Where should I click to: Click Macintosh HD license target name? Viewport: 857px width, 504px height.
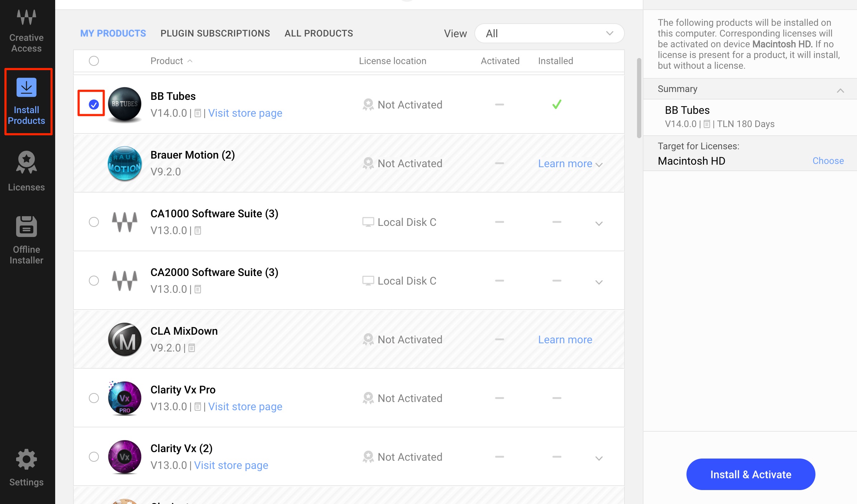point(691,161)
